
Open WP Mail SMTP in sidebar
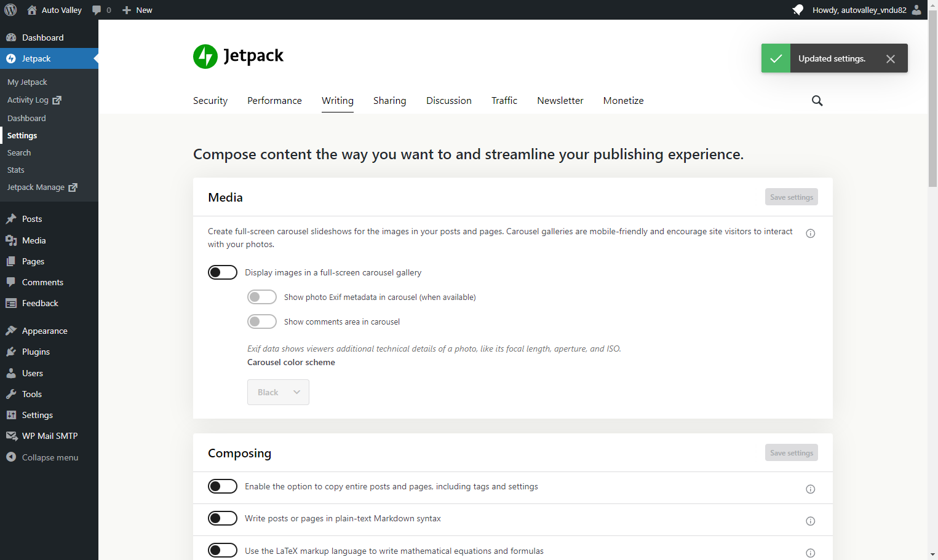[x=49, y=436]
